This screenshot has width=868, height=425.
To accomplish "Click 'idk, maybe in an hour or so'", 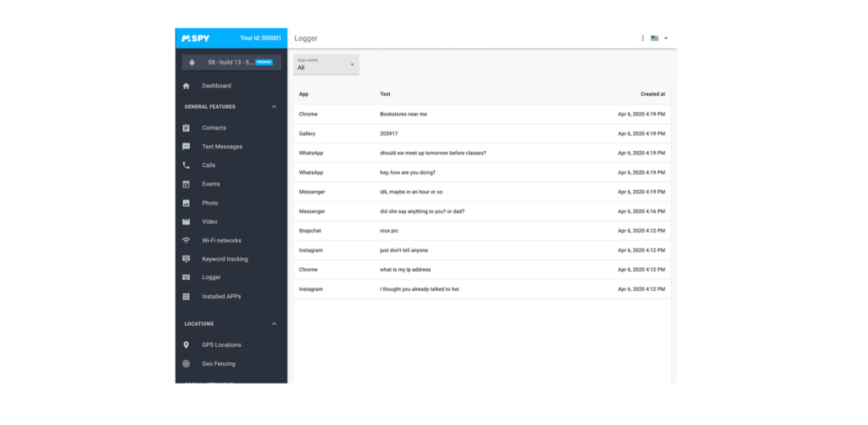I will point(411,192).
